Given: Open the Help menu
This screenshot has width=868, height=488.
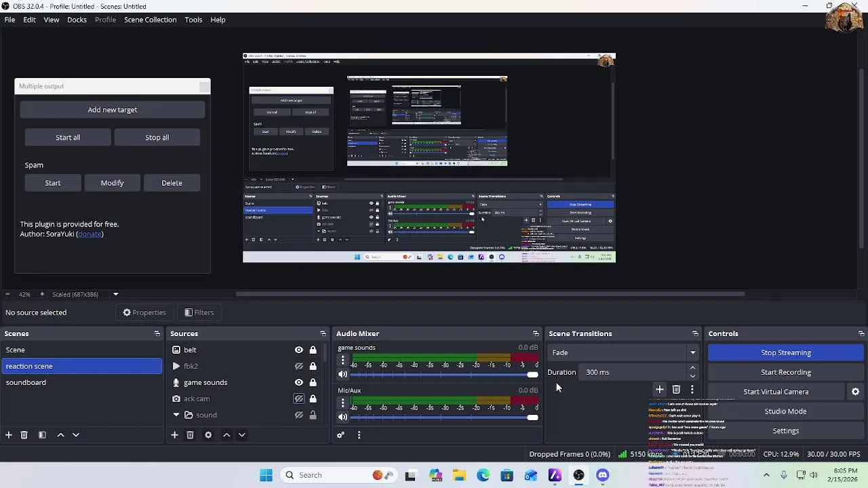Looking at the screenshot, I should pos(218,20).
